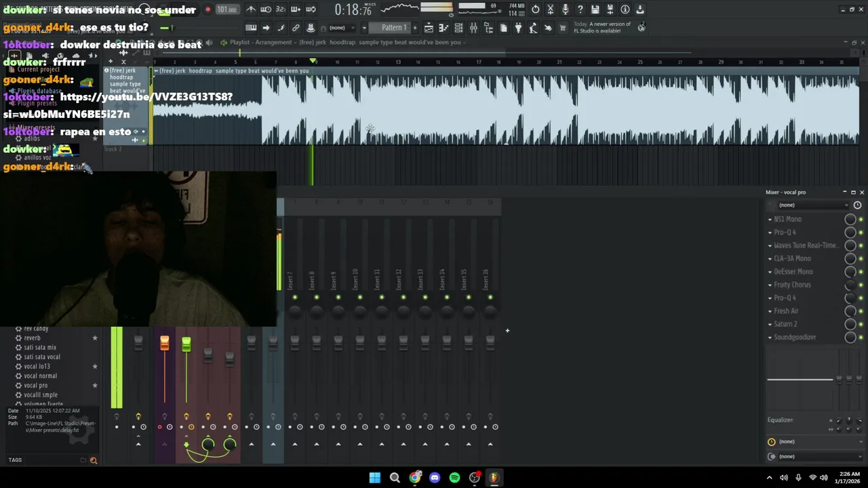Image resolution: width=868 pixels, height=488 pixels.
Task: Toggle the DeEsser Mono slot LED
Action: pos(861,272)
